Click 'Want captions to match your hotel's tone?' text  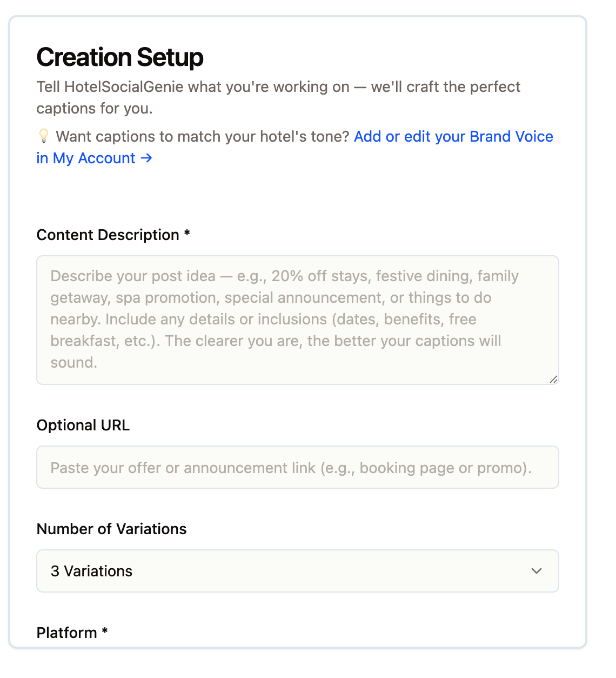tap(203, 136)
